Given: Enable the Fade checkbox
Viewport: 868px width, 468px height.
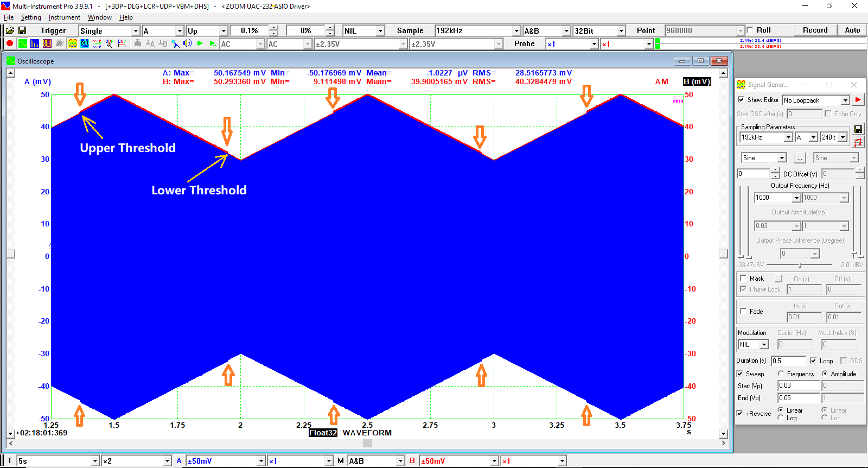Looking at the screenshot, I should (x=743, y=311).
